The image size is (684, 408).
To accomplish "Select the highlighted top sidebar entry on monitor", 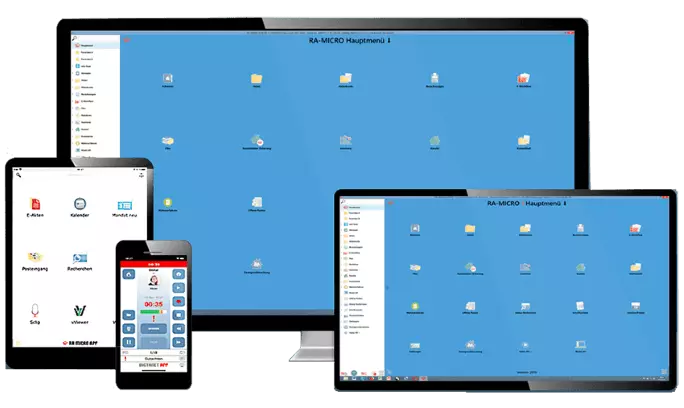I will [96, 45].
